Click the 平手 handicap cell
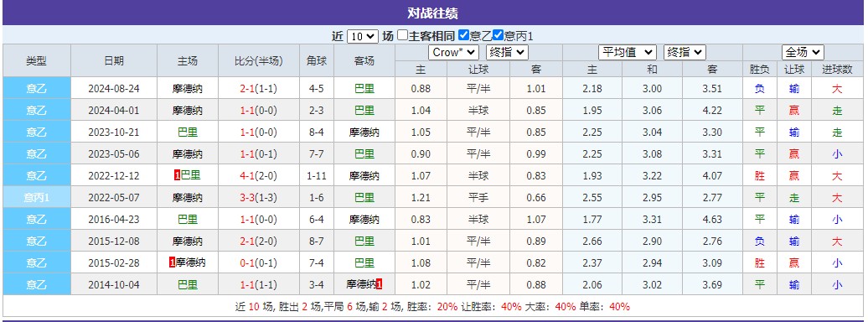 click(478, 198)
